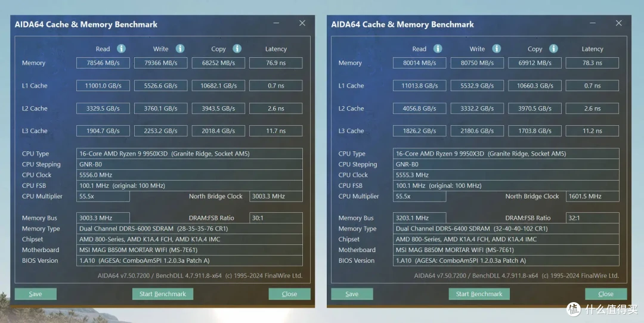
Task: Click Close button in left window
Action: (290, 294)
